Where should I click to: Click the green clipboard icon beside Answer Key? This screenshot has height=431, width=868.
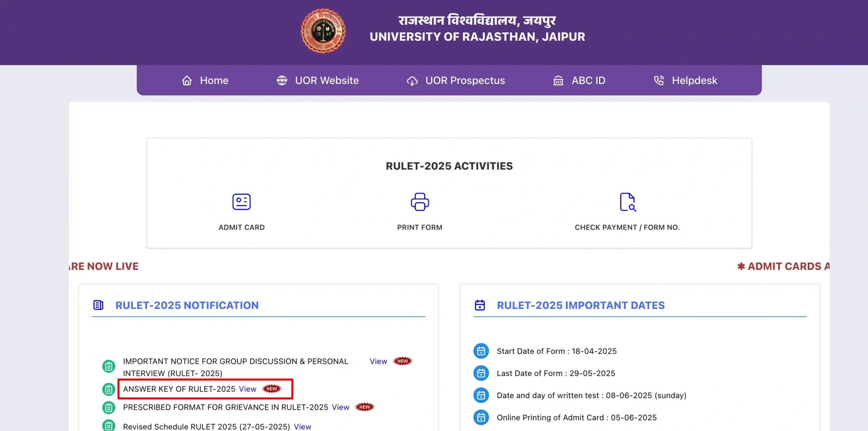108,389
